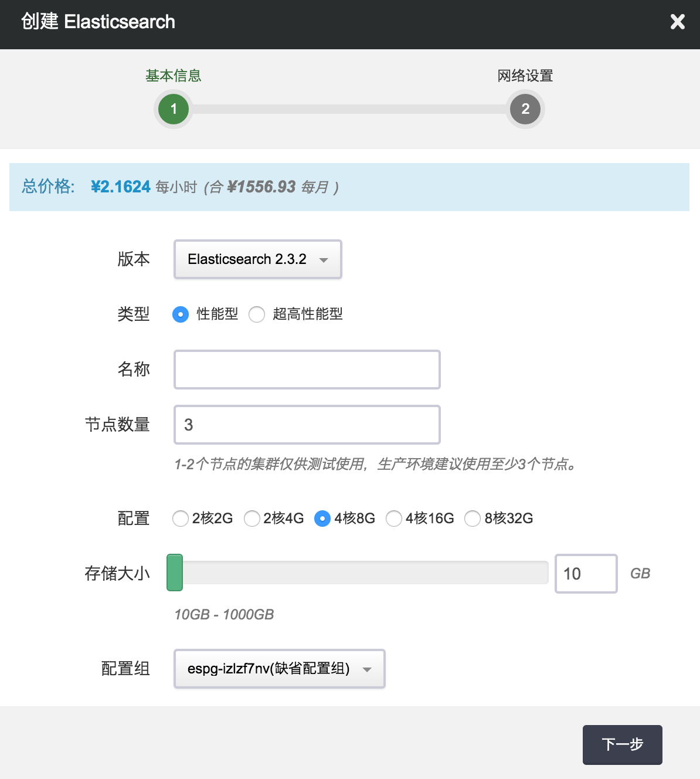Viewport: 700px width, 779px height.
Task: Expand the 配置组 espg-izlzf7nv dropdown
Action: 279,669
